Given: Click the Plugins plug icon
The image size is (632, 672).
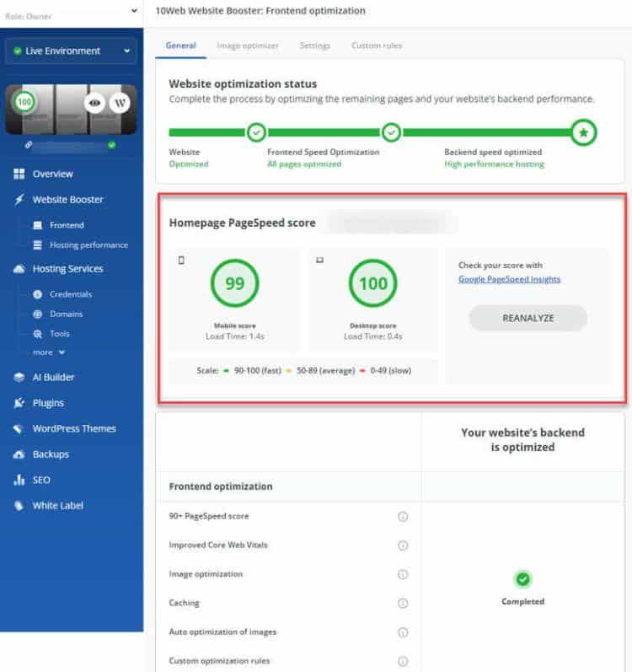Looking at the screenshot, I should 19,403.
